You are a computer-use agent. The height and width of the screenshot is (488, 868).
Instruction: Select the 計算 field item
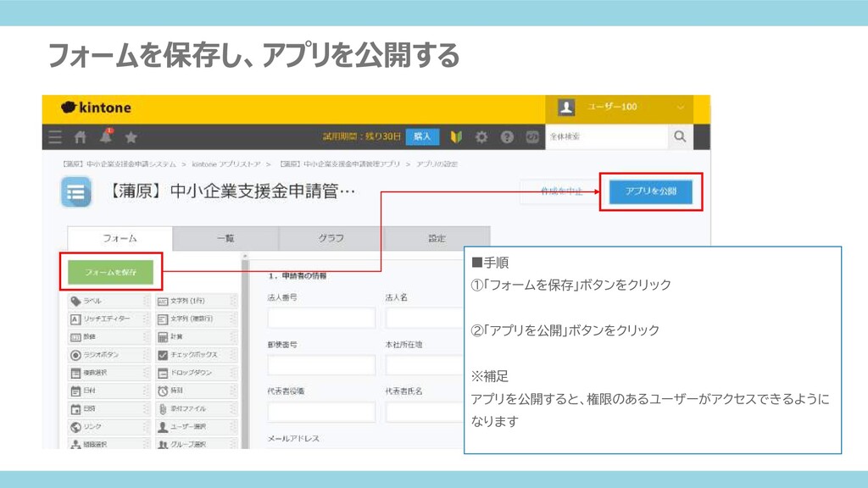(196, 337)
